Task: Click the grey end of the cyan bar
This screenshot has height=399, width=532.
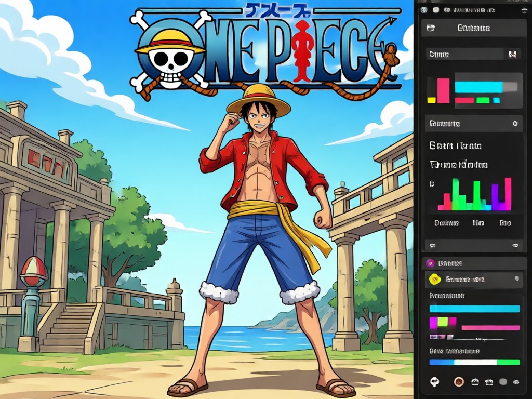Action: pos(510,87)
